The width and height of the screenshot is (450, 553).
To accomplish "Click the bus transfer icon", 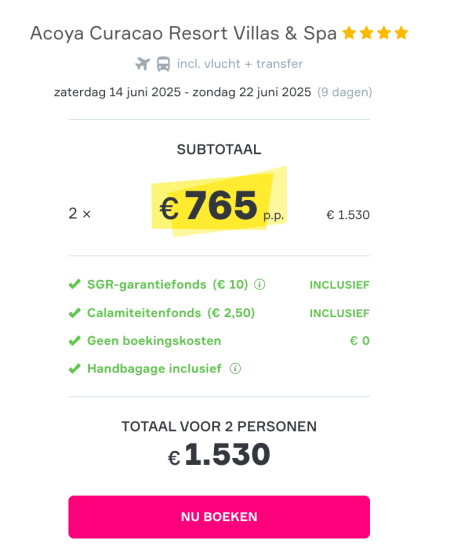I will [x=163, y=64].
